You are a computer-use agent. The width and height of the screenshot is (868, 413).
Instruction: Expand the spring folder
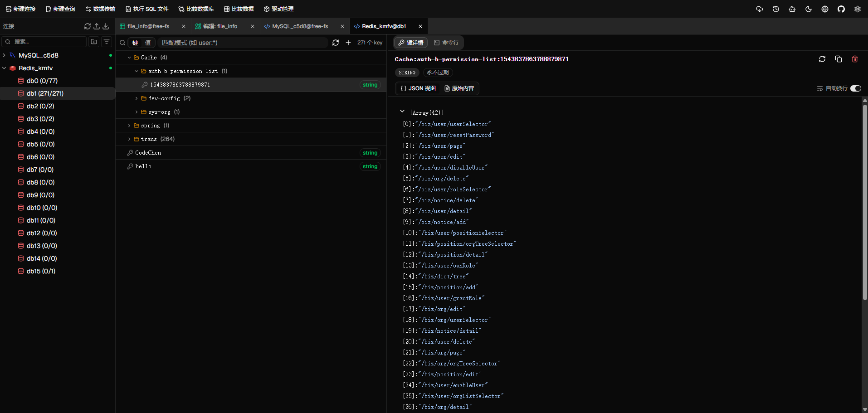pos(129,126)
